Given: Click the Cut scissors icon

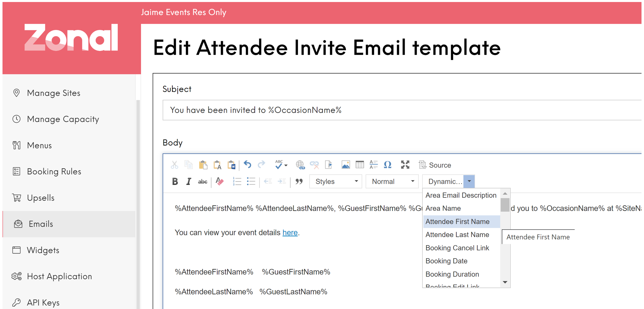Looking at the screenshot, I should [174, 165].
